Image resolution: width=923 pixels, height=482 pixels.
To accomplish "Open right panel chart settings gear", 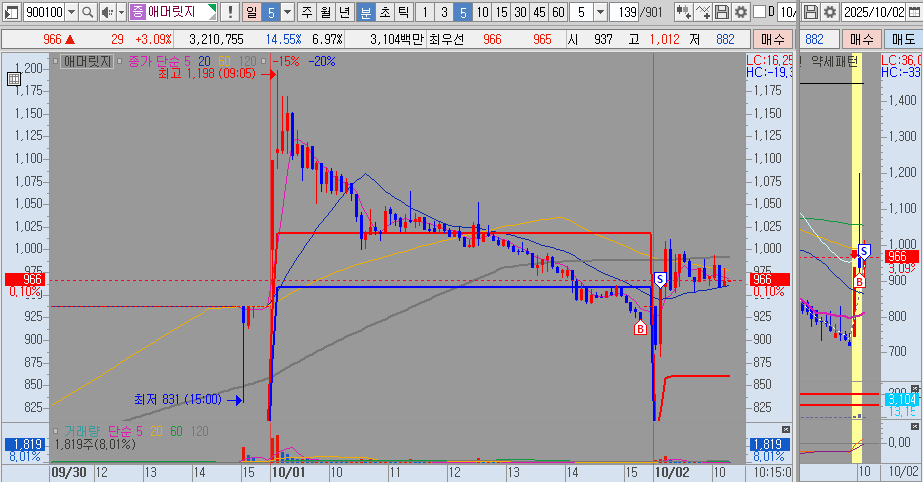I will 829,12.
